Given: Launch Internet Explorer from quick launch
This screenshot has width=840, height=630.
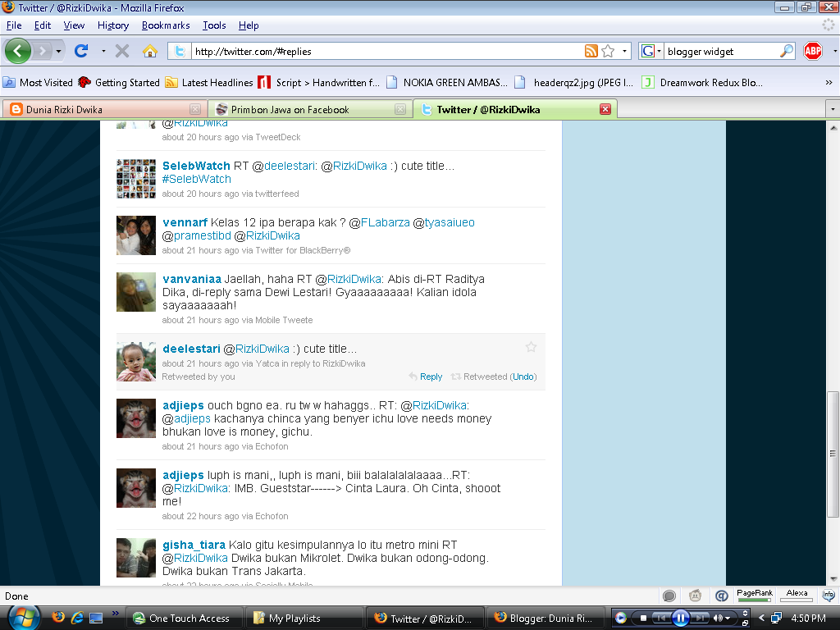Looking at the screenshot, I should pyautogui.click(x=77, y=618).
